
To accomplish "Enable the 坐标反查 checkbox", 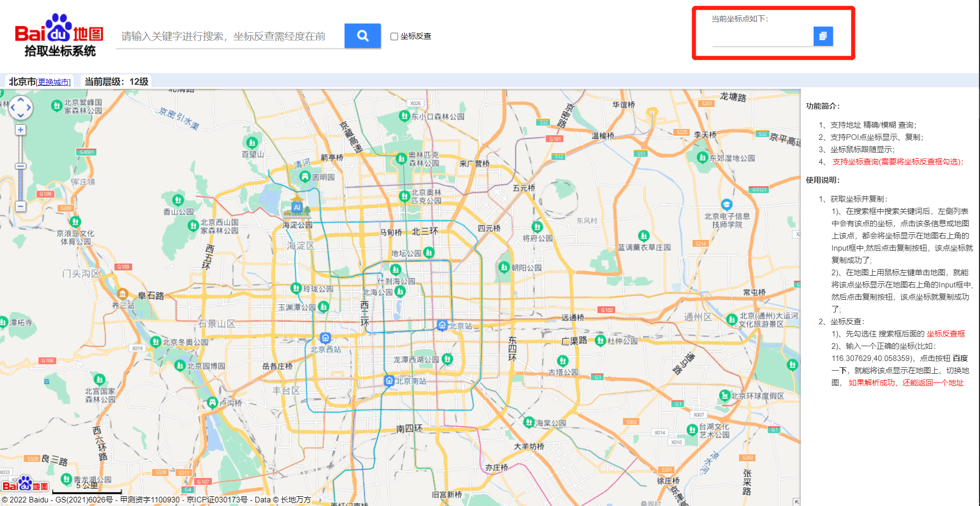I will [394, 36].
